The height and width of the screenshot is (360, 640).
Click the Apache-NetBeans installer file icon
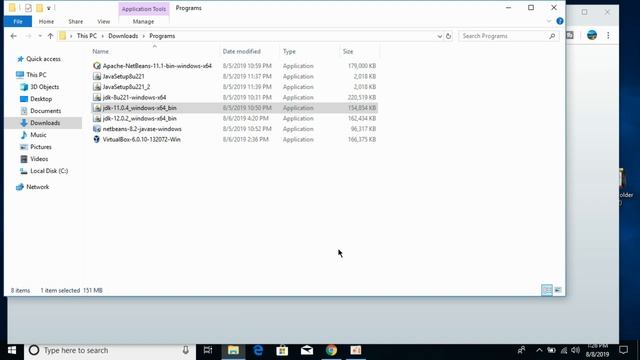(x=97, y=66)
